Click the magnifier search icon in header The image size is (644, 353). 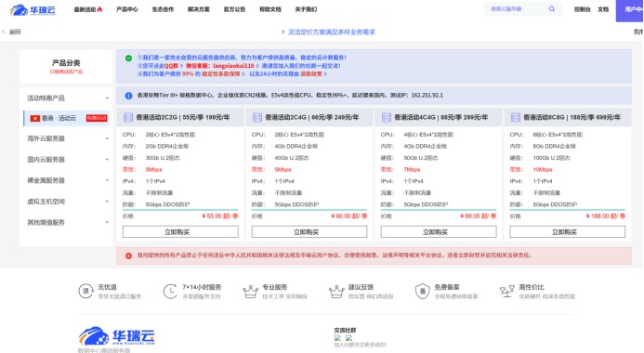(552, 9)
